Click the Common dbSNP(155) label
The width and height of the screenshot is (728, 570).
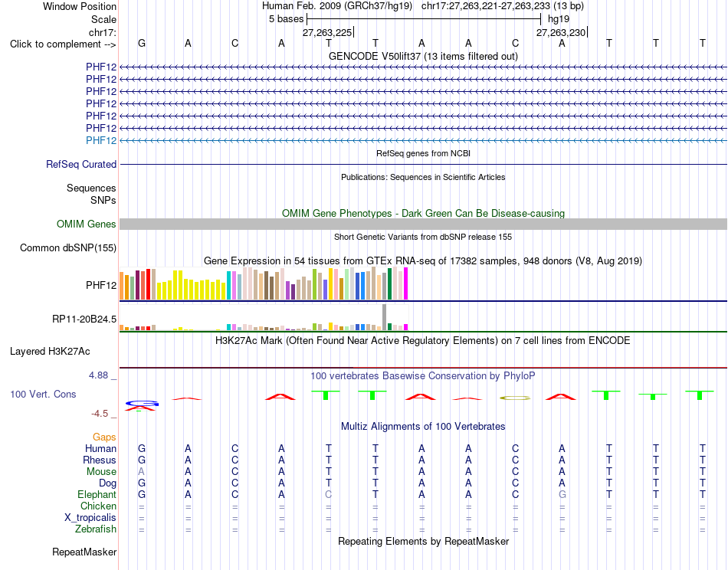tap(68, 248)
